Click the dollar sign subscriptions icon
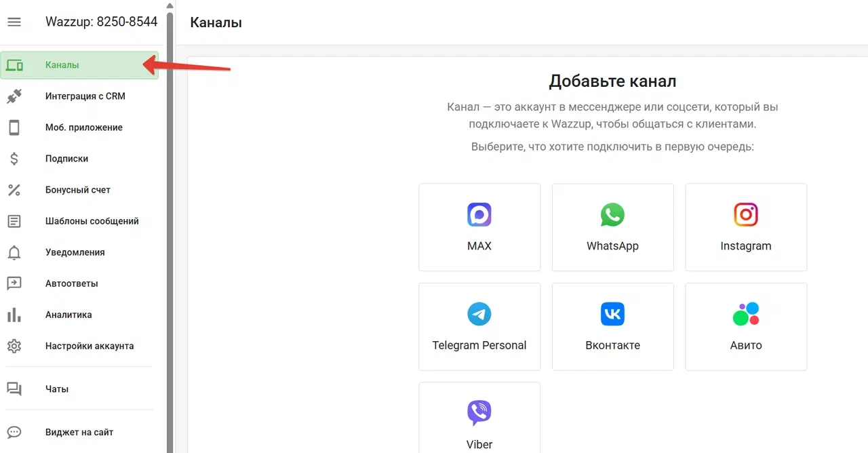This screenshot has height=453, width=868. [14, 159]
